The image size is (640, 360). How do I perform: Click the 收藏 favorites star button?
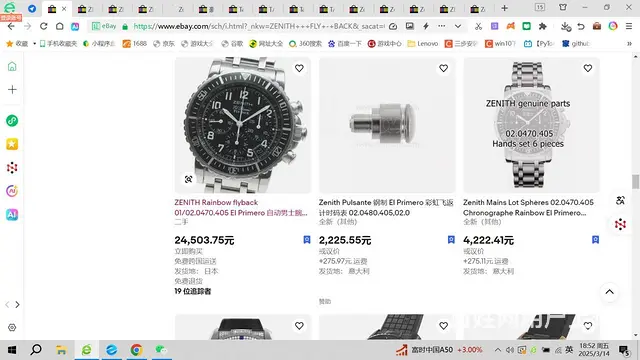tap(17, 44)
